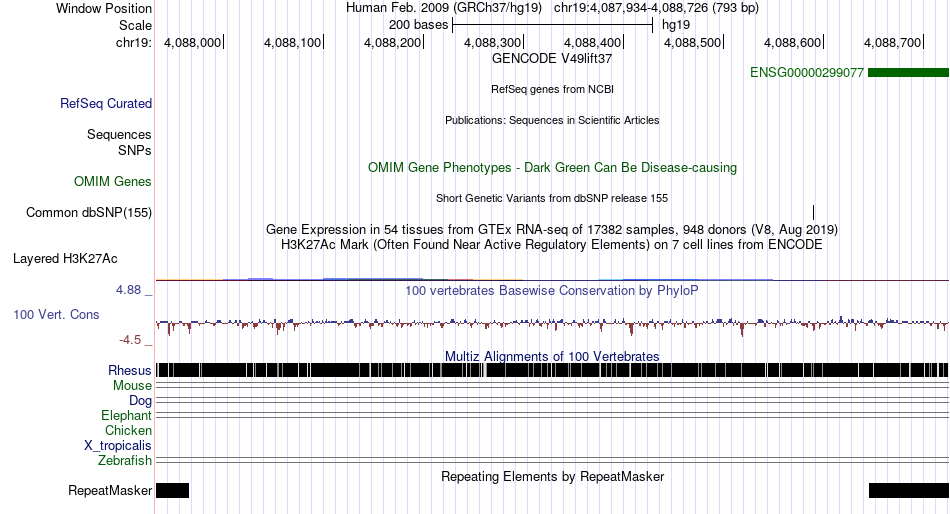Click the 200 bases scale bar
This screenshot has height=514, width=950.
(553, 25)
